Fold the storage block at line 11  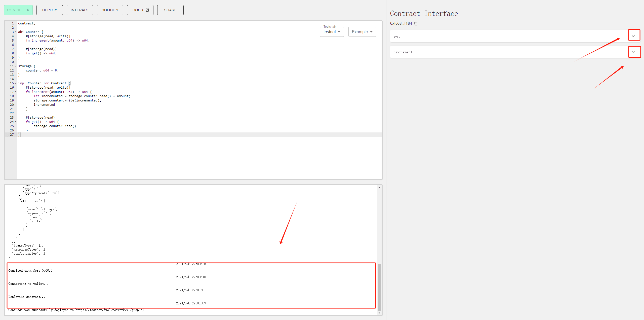point(16,66)
